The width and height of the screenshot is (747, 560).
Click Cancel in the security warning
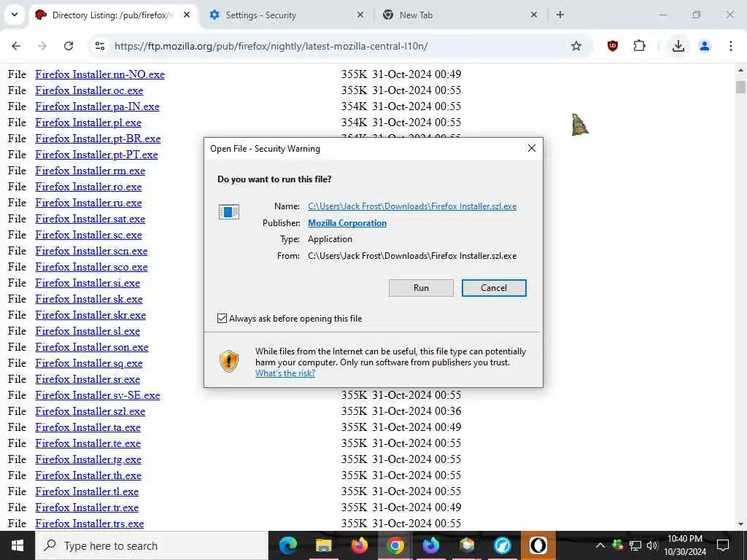(494, 287)
